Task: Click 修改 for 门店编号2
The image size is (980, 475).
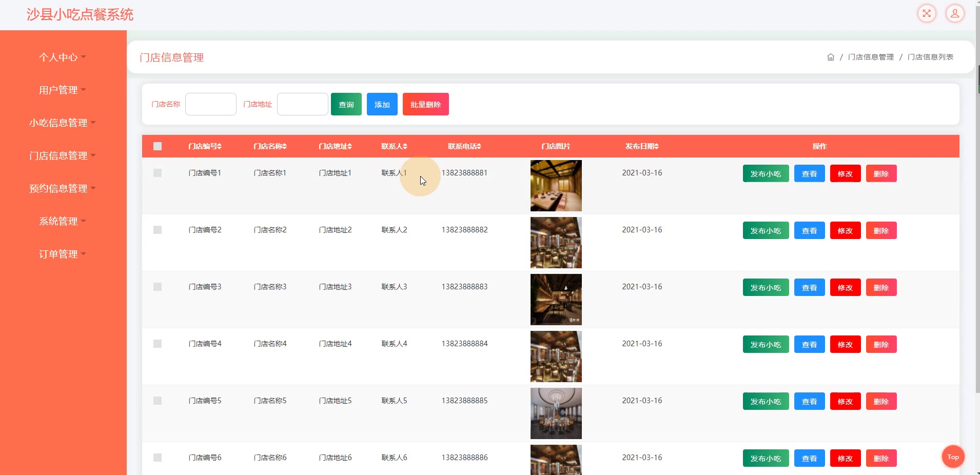Action: 846,230
